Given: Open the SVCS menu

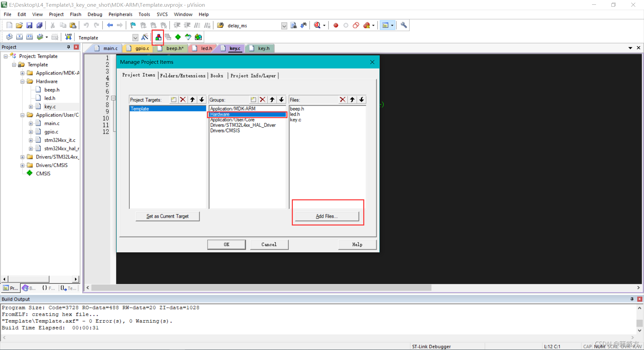Looking at the screenshot, I should click(162, 14).
